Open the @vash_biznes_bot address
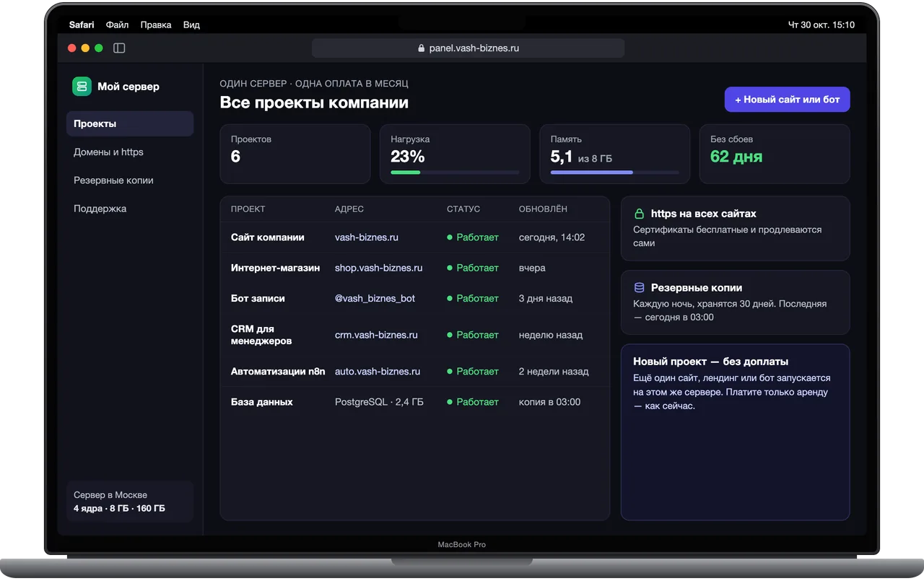 pos(375,298)
